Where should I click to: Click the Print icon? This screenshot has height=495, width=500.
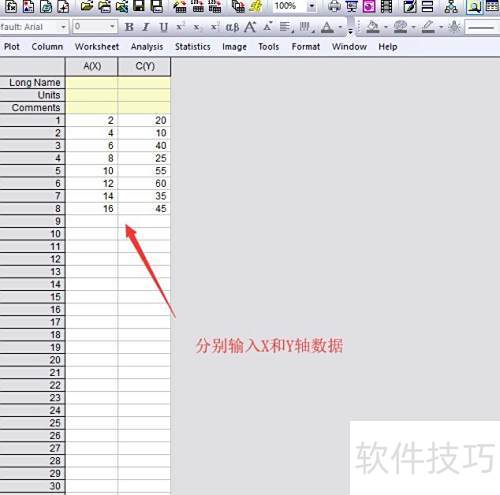click(334, 6)
